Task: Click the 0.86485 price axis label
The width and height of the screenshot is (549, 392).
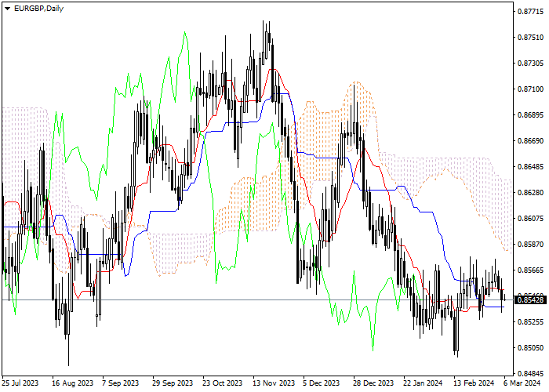Action: 530,166
